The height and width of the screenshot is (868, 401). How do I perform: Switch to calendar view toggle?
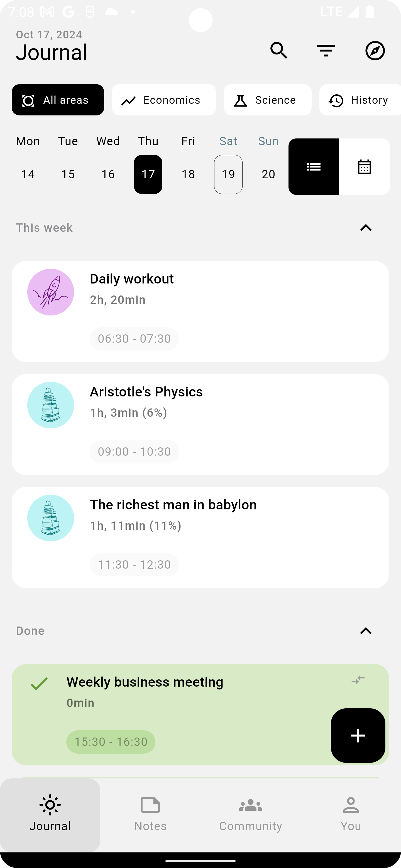click(x=364, y=166)
